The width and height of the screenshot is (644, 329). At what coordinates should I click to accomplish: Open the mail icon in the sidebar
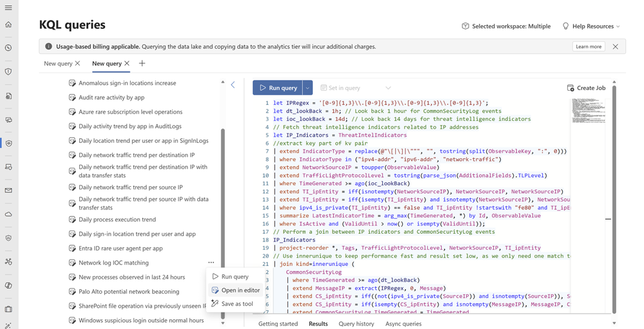click(8, 191)
